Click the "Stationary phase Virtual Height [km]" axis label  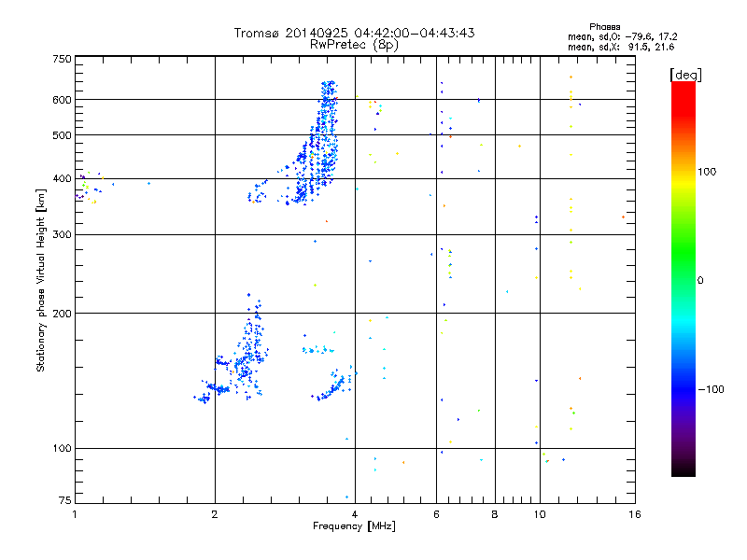pos(40,280)
